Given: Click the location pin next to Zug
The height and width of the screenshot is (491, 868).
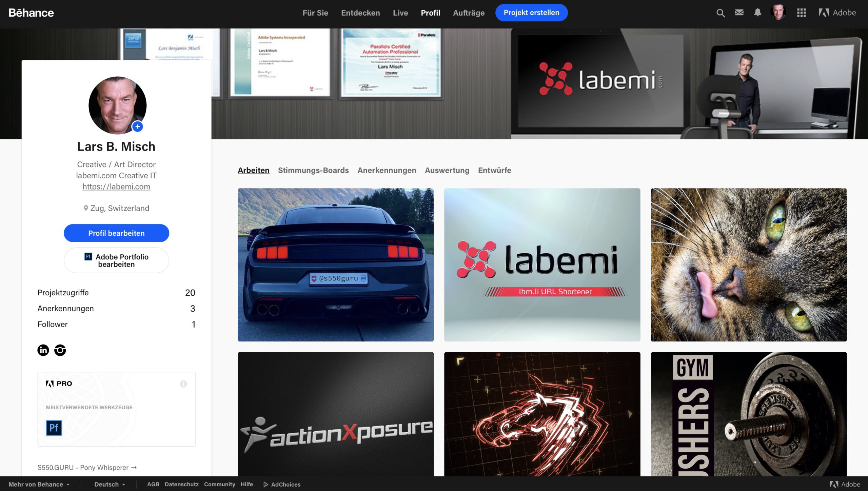Looking at the screenshot, I should point(86,208).
